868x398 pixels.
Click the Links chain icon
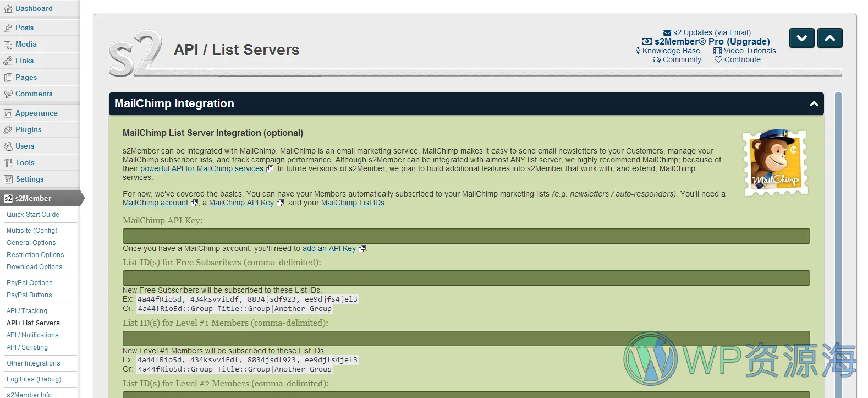[x=8, y=61]
